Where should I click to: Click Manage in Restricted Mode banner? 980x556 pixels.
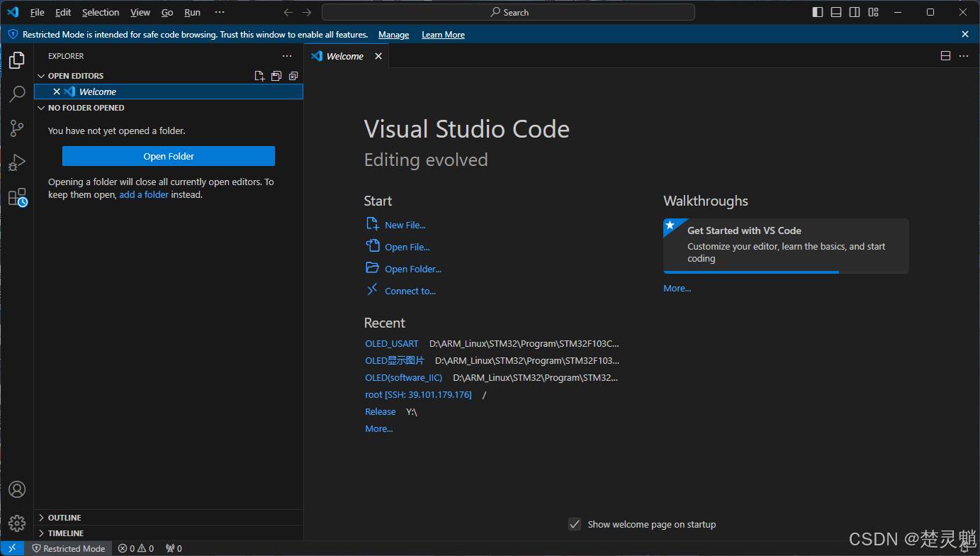pyautogui.click(x=393, y=35)
